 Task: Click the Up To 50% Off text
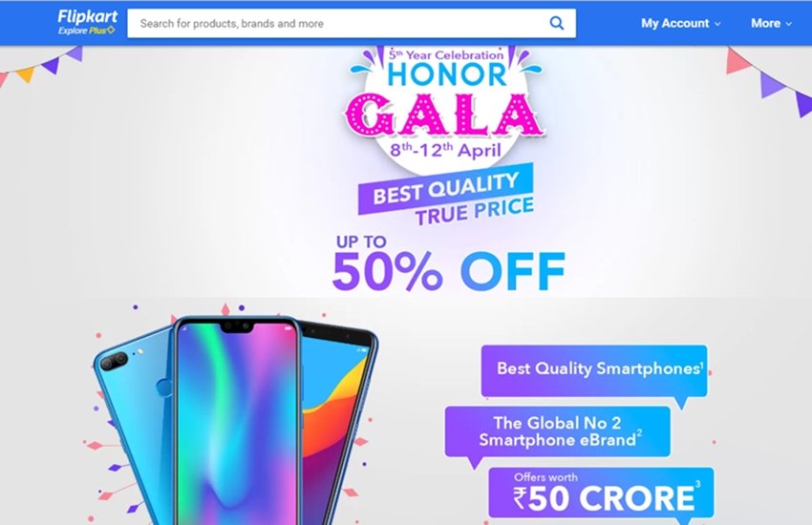[448, 263]
